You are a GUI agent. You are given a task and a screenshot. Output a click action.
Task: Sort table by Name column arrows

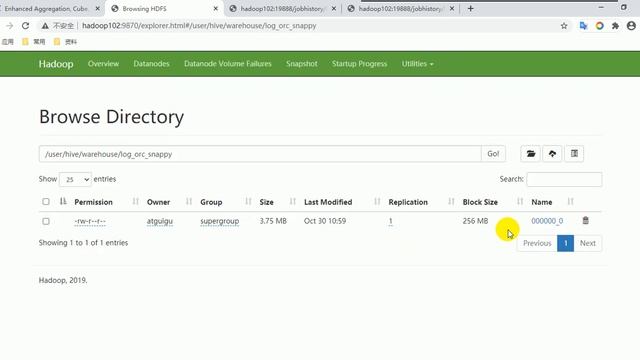click(x=571, y=202)
